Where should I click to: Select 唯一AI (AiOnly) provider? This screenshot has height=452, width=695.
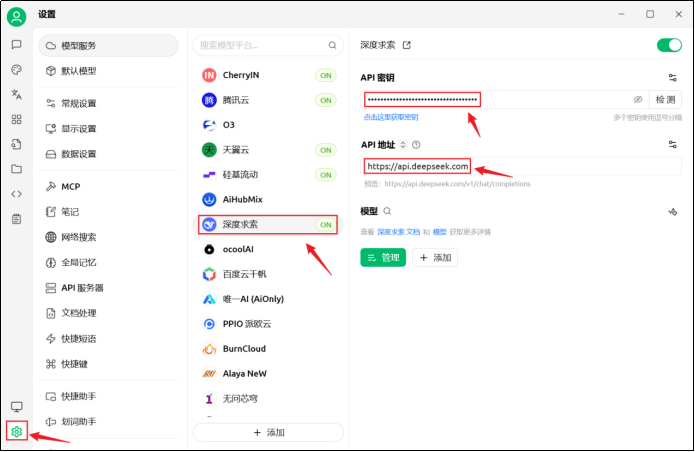point(268,299)
